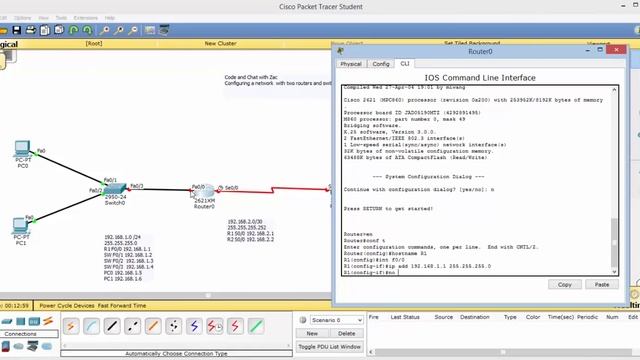Image resolution: width=640 pixels, height=360 pixels.
Task: Select the Serial DCE cable with clock
Action: [x=215, y=326]
